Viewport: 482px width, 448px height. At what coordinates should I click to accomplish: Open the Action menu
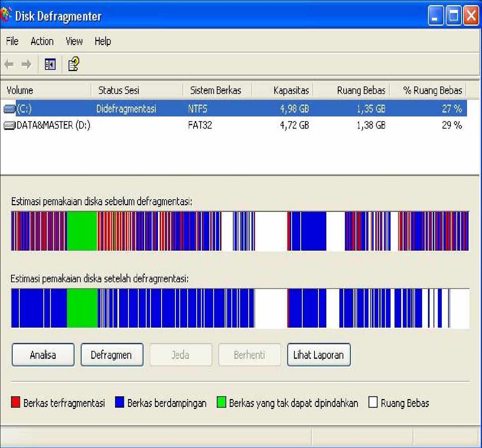(41, 41)
